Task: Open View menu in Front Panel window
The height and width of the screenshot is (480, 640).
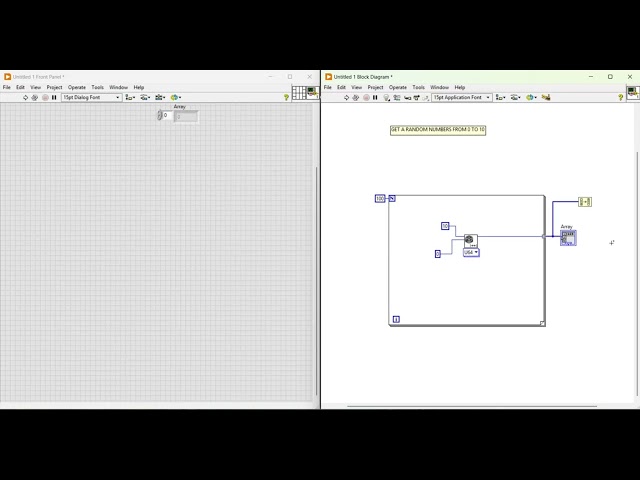Action: click(36, 87)
